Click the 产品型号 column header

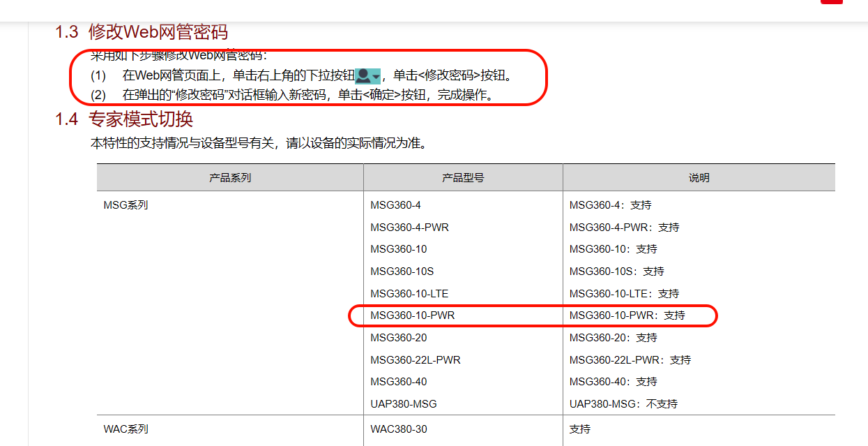[x=463, y=178]
